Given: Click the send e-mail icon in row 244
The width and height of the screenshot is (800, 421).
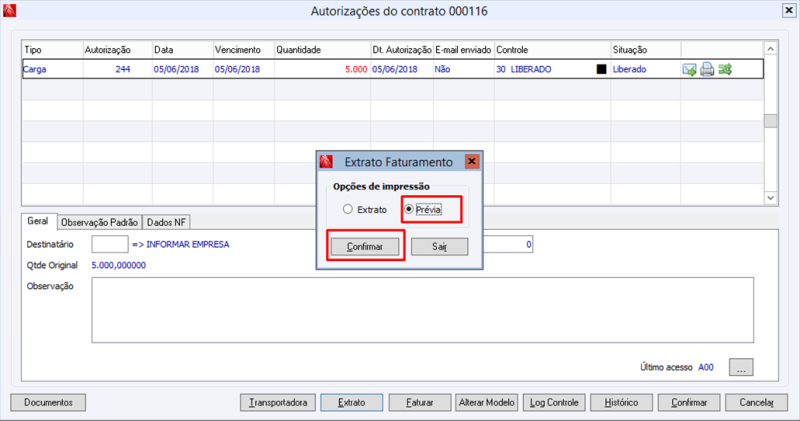Looking at the screenshot, I should click(x=689, y=69).
